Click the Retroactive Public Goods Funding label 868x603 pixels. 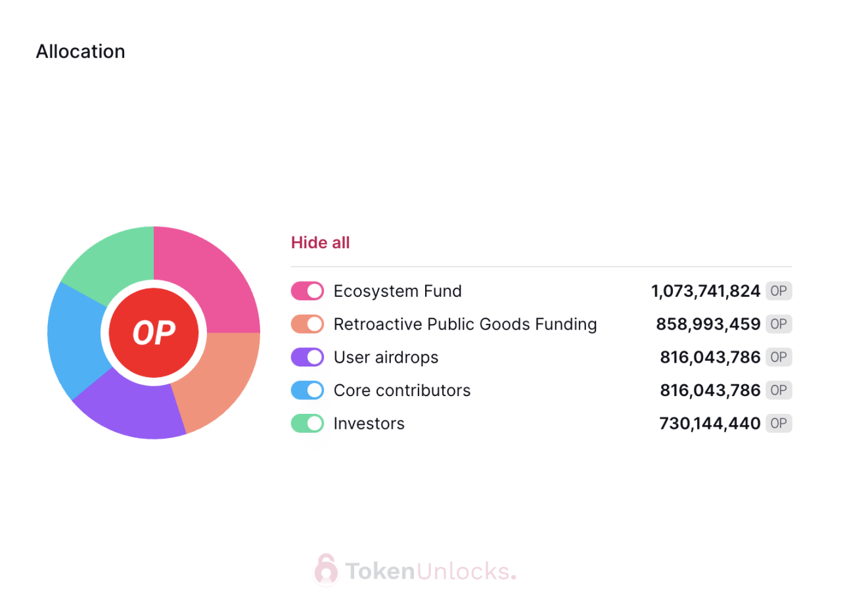click(x=465, y=324)
